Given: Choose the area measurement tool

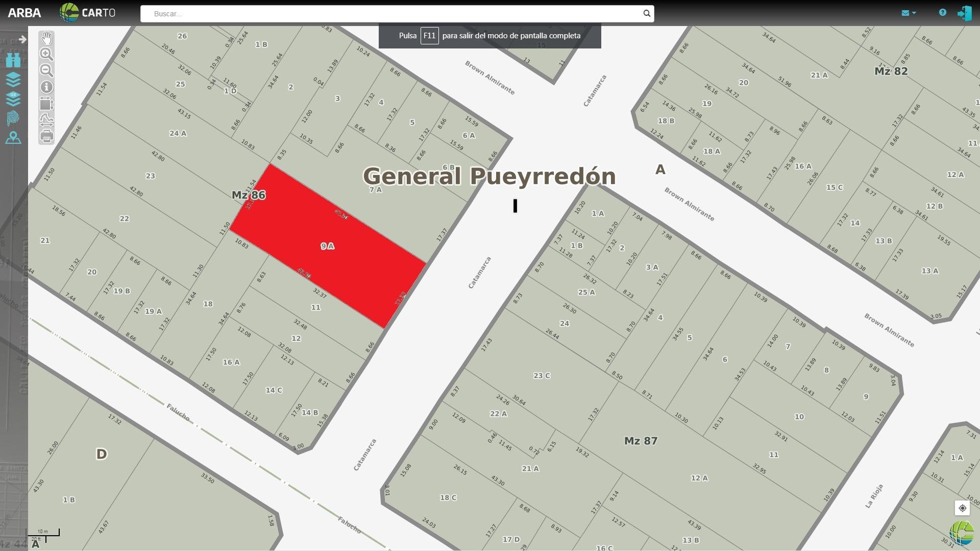Looking at the screenshot, I should coord(46,104).
